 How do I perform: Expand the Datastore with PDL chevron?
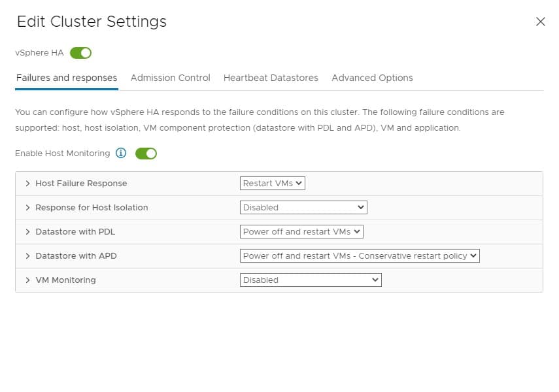[27, 232]
